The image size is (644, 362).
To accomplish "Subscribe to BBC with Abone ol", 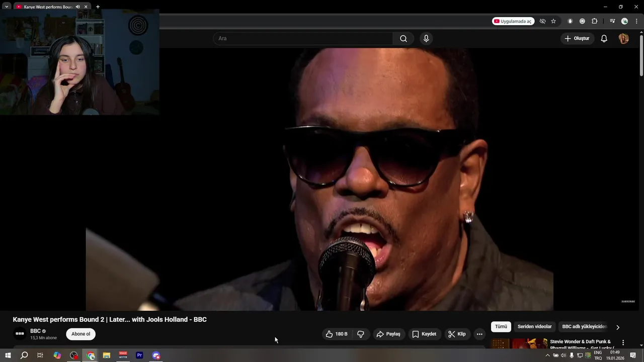I will (x=80, y=334).
